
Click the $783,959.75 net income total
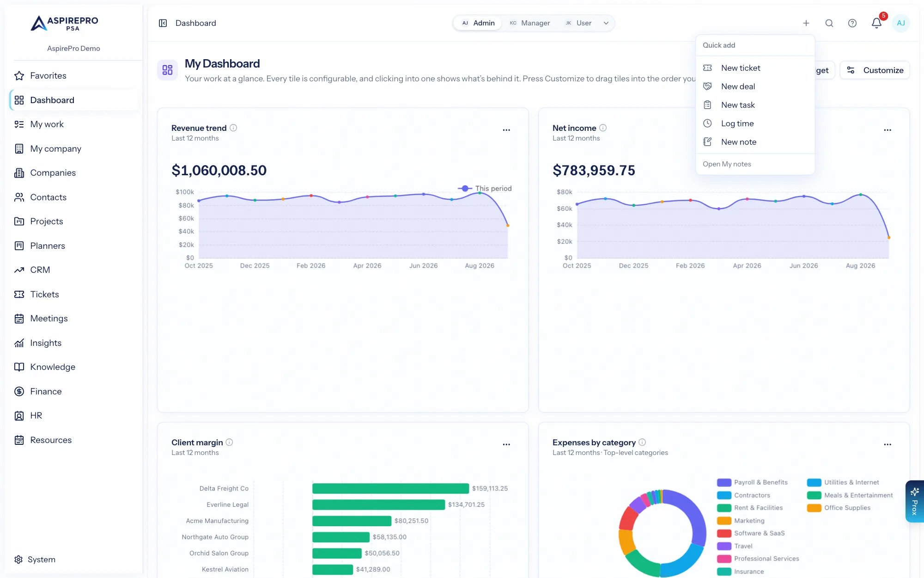pos(594,170)
